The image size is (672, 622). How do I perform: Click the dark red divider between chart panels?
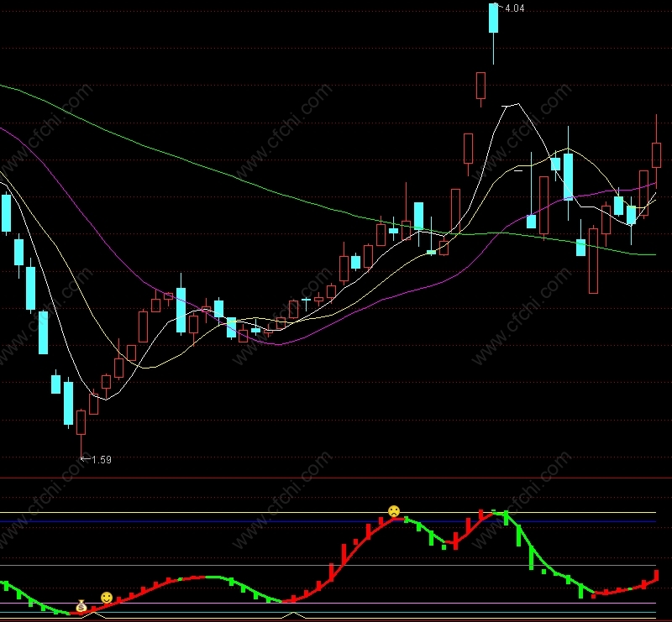[336, 478]
